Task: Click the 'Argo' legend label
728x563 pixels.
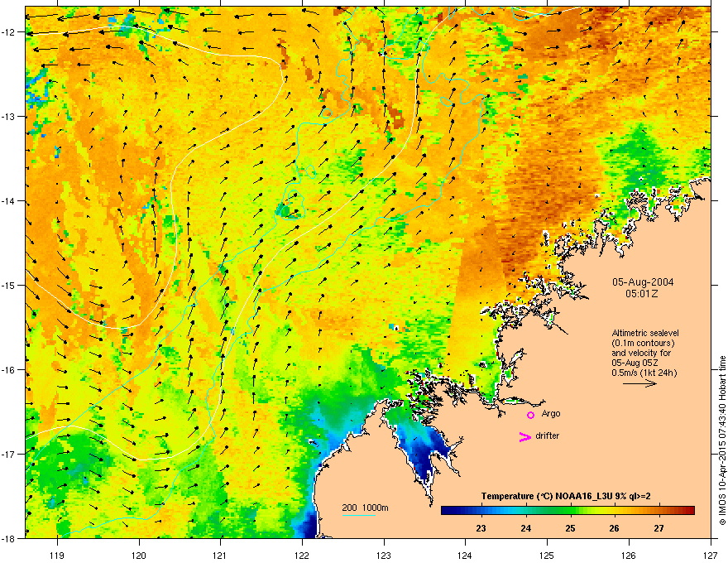Action: pos(551,414)
